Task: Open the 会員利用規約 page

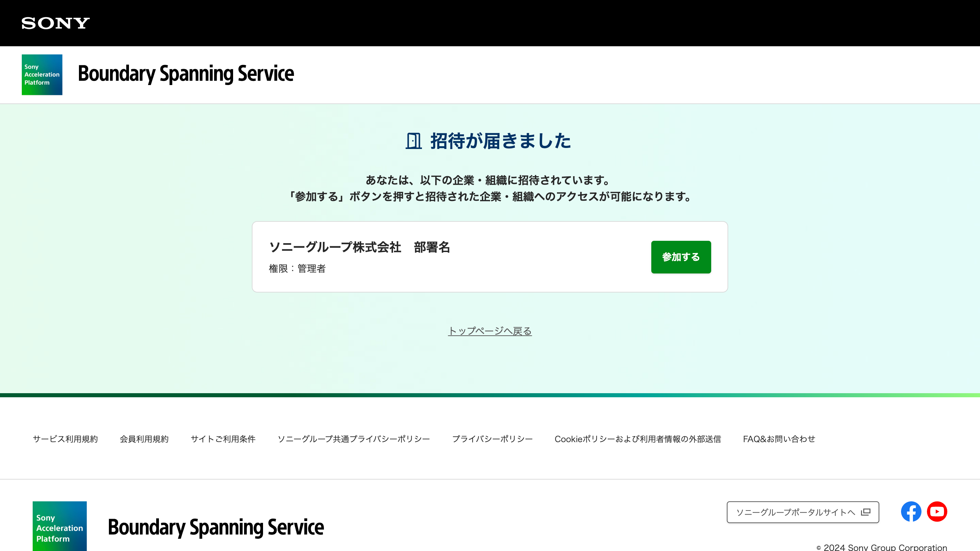Action: tap(144, 439)
